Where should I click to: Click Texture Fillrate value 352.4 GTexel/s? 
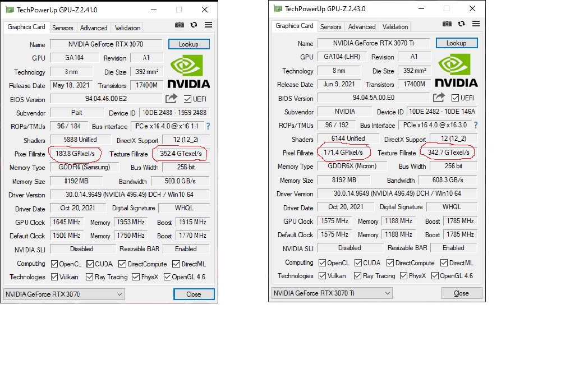pos(181,154)
